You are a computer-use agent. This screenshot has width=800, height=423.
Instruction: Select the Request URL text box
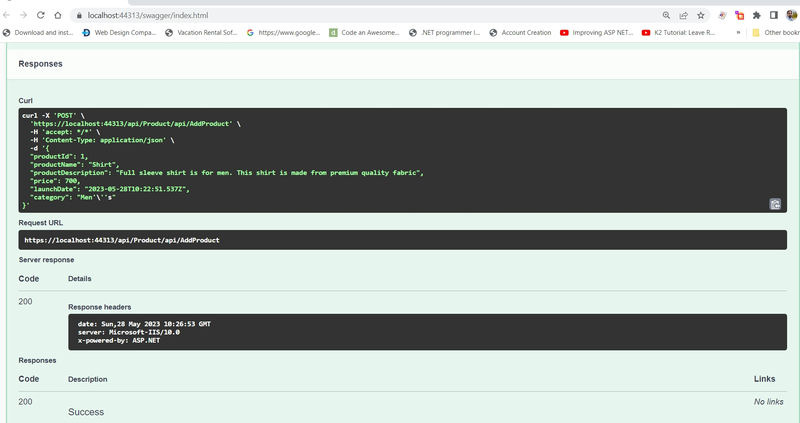click(403, 240)
